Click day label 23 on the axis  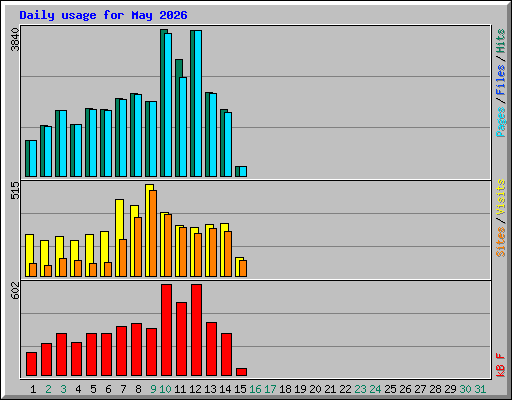pos(360,389)
